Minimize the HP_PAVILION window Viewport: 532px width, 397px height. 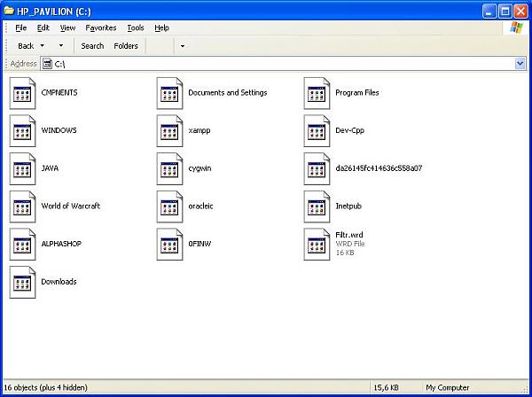[489, 12]
